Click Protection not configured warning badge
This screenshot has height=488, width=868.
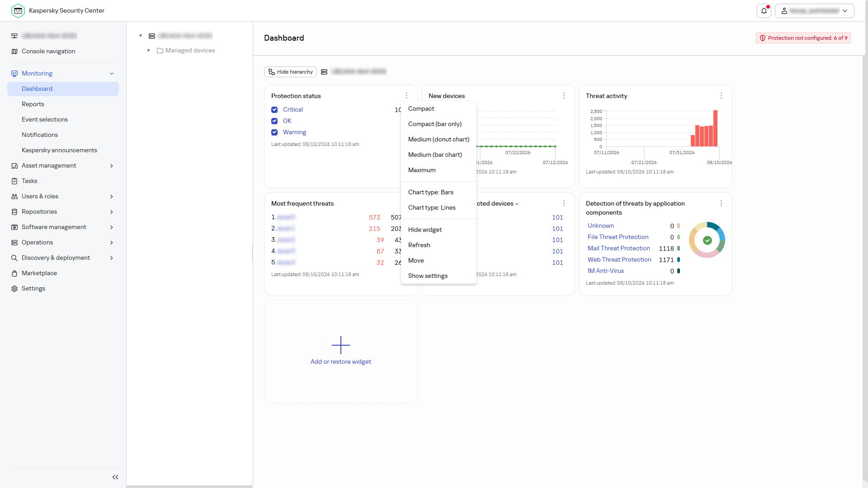tap(803, 38)
